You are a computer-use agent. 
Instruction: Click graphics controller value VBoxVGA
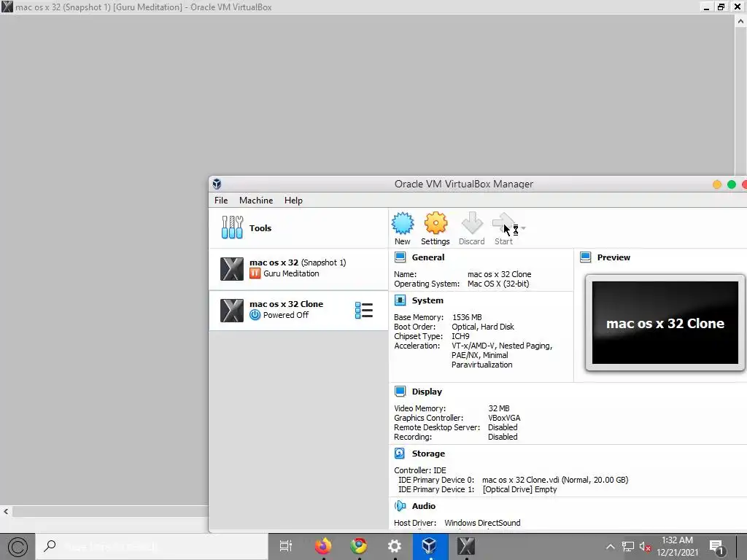[504, 418]
